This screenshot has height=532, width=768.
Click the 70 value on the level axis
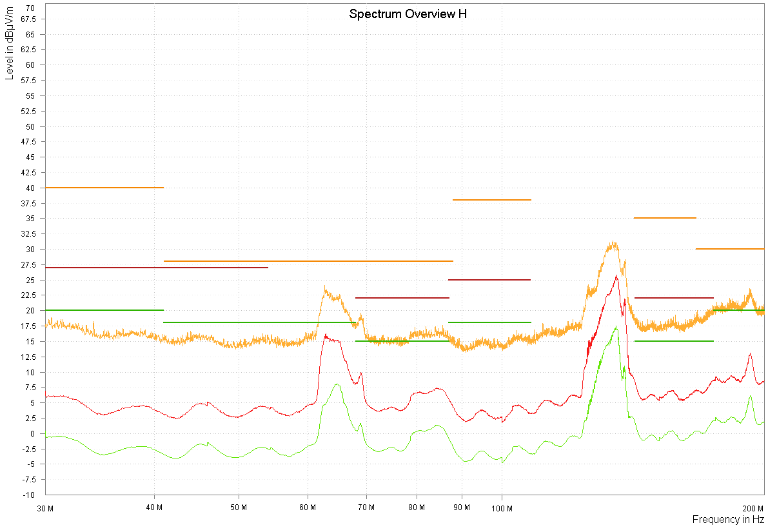(30, 8)
